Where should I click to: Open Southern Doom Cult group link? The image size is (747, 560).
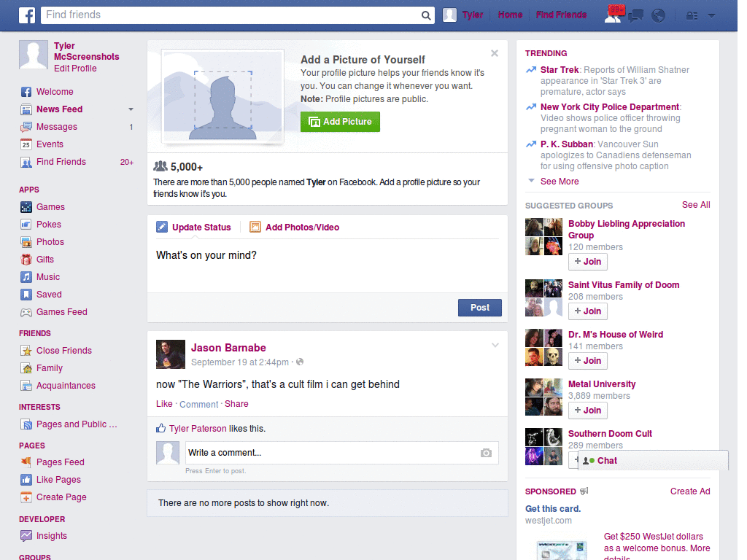(610, 434)
